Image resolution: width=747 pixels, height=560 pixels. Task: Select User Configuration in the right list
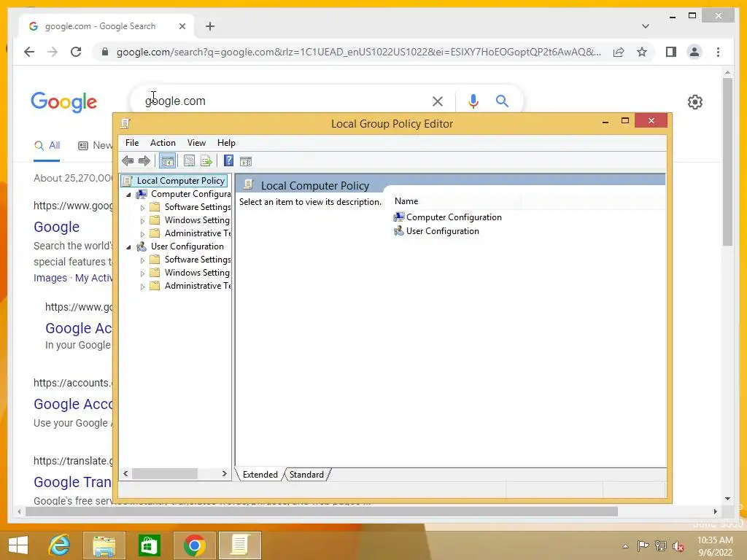tap(436, 231)
